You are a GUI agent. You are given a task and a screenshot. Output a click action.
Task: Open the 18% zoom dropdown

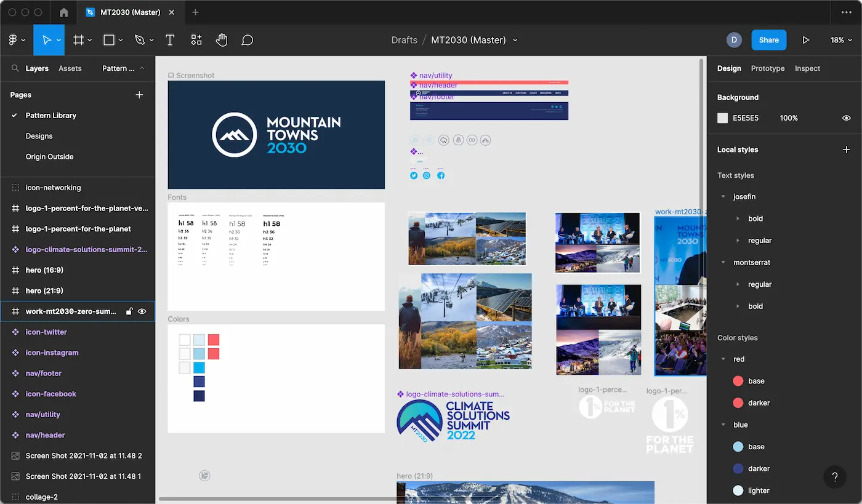tap(841, 40)
